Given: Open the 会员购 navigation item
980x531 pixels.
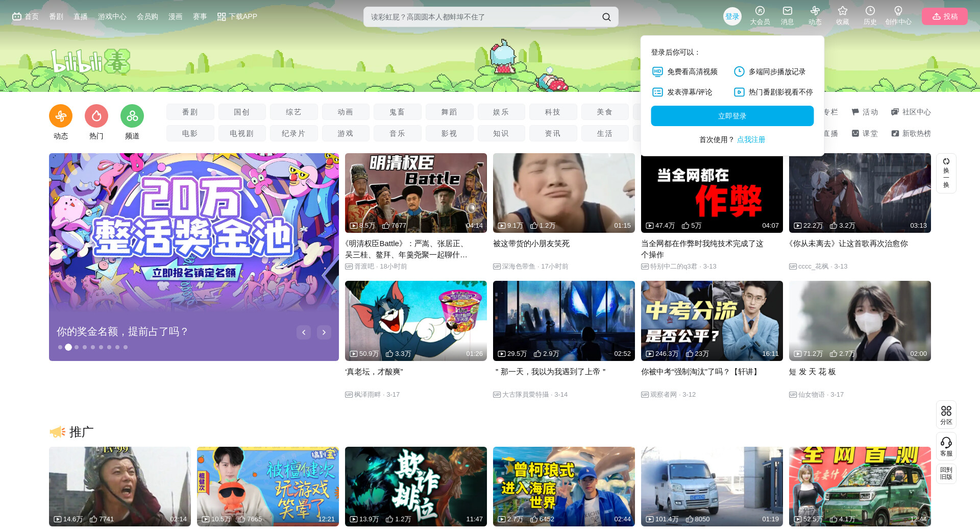Looking at the screenshot, I should coord(148,17).
